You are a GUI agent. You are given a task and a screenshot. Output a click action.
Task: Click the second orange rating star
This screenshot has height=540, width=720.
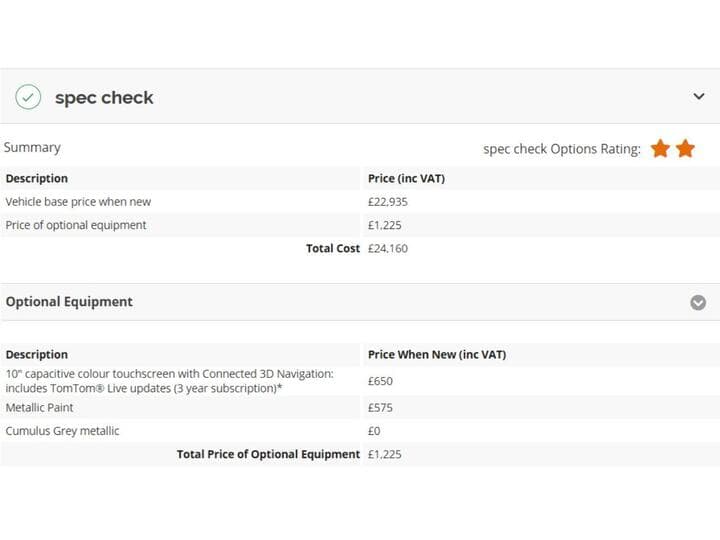[x=685, y=149]
